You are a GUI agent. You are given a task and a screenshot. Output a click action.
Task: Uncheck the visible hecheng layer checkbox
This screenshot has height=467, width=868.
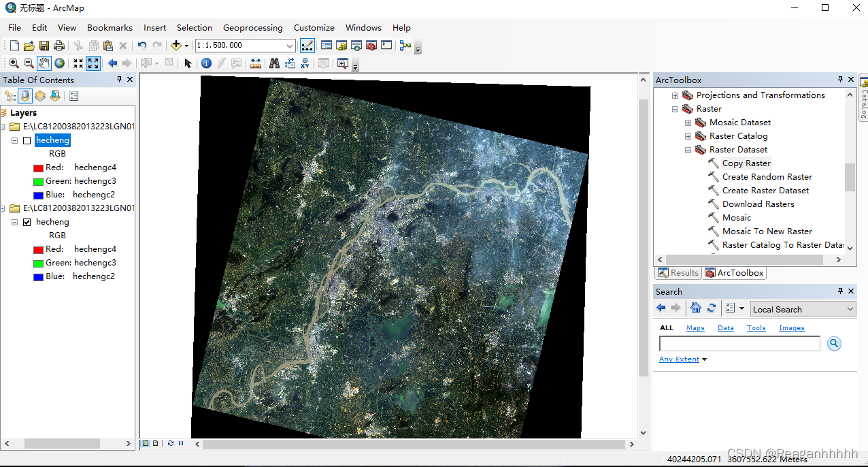[27, 222]
